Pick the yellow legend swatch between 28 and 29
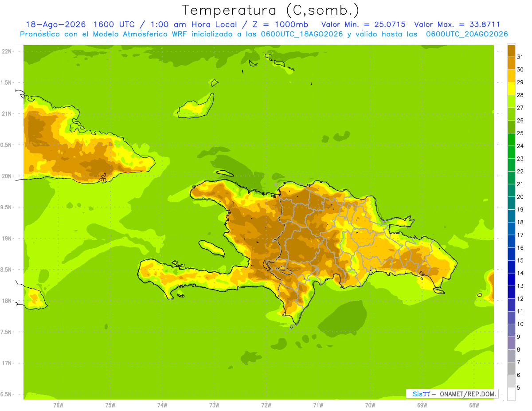Screen dimensions: 532x411 tap(511, 89)
